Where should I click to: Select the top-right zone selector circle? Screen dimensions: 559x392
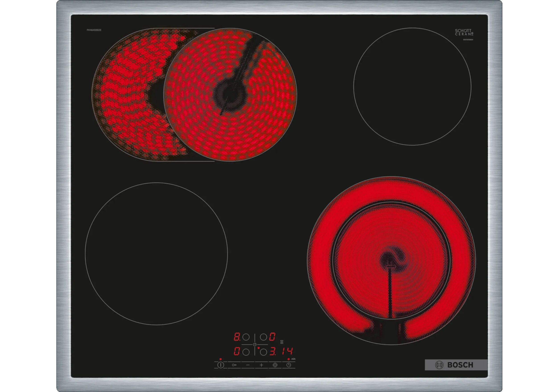(263, 337)
